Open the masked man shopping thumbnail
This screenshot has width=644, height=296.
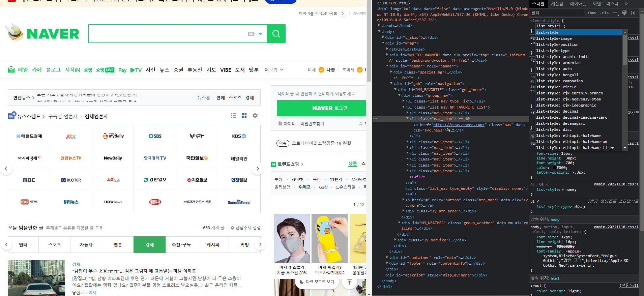(292, 238)
